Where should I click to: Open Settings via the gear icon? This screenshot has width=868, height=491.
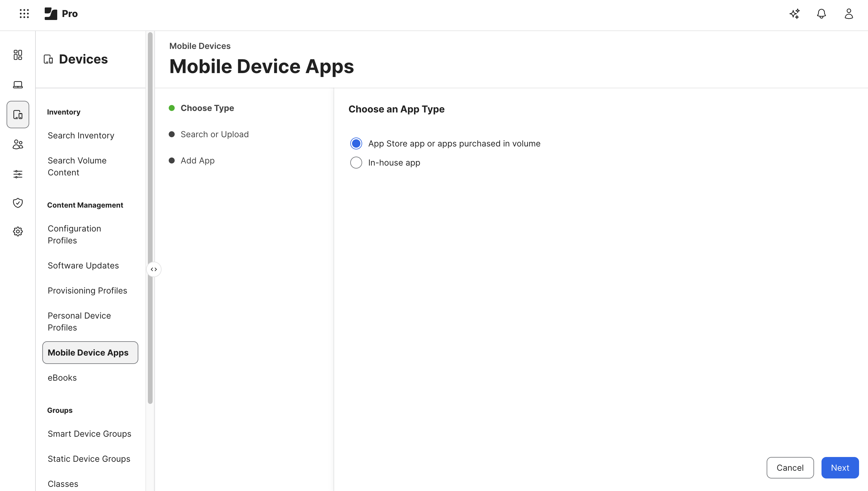pyautogui.click(x=18, y=231)
